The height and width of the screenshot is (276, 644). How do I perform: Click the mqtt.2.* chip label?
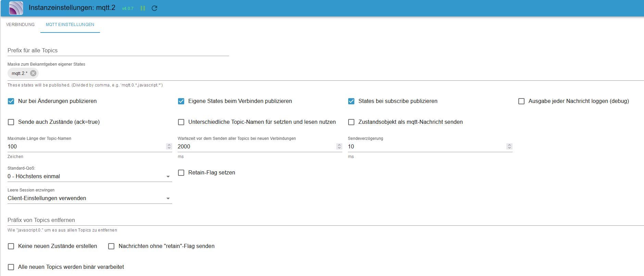click(x=20, y=73)
